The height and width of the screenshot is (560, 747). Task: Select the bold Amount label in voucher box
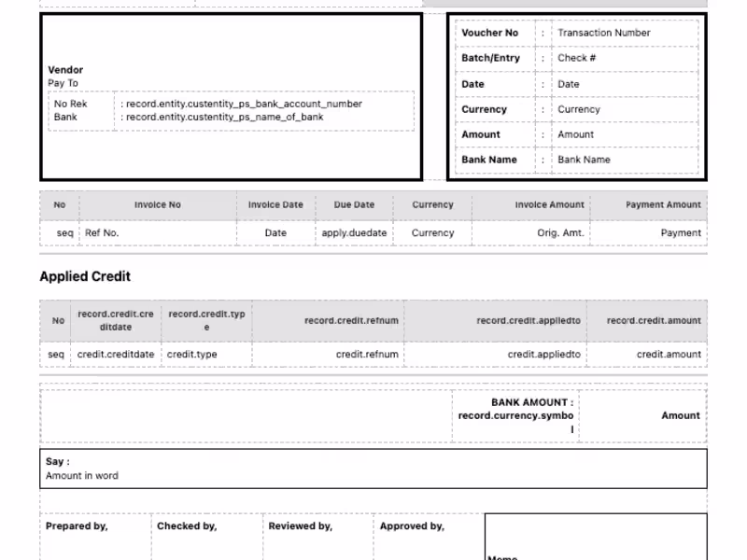pos(481,134)
